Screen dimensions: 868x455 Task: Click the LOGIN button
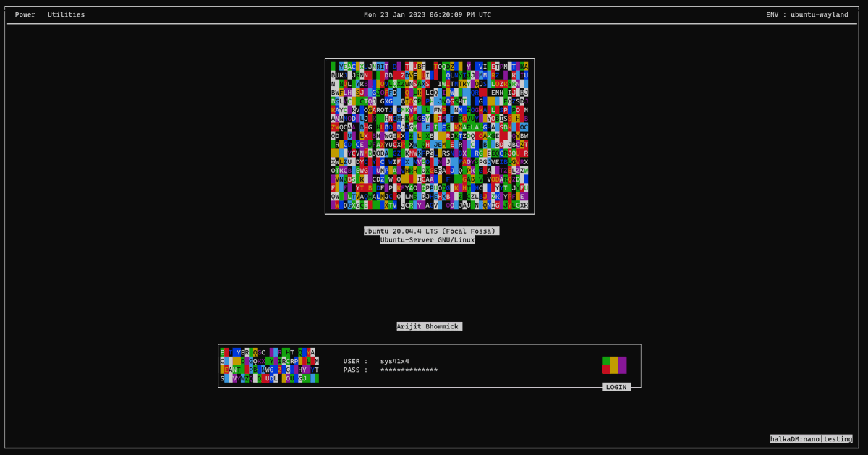coord(616,387)
